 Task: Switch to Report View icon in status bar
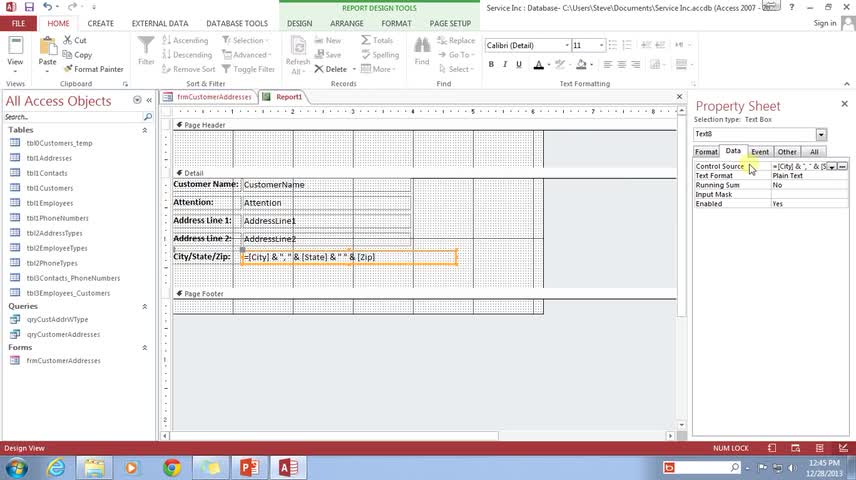(771, 448)
